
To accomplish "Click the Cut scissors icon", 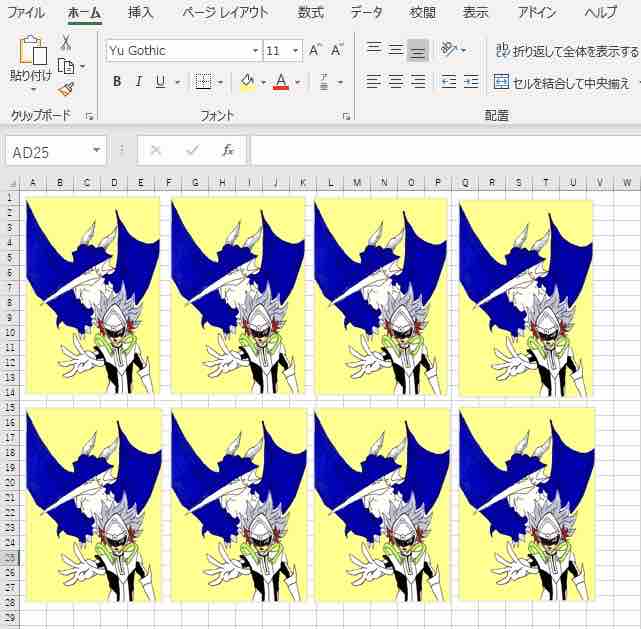I will tap(66, 43).
